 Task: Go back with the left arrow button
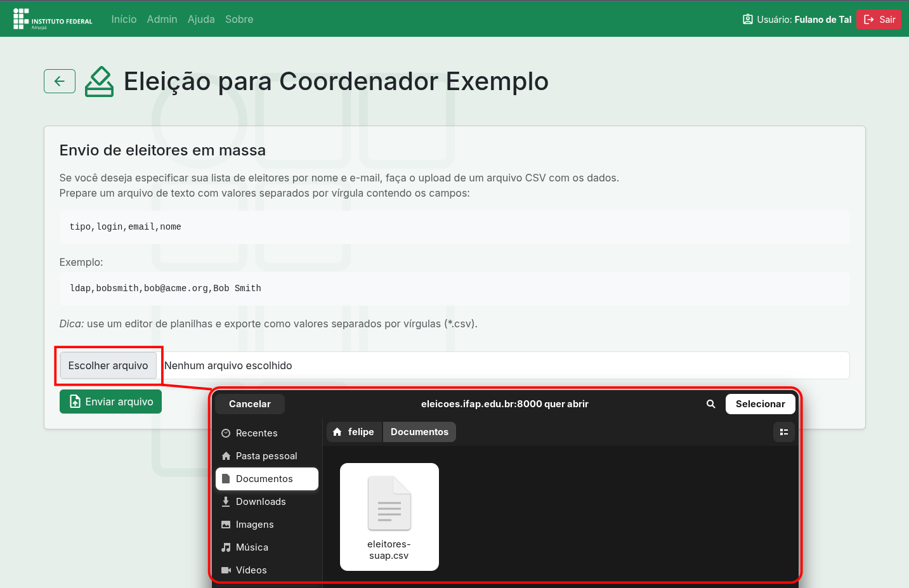pyautogui.click(x=60, y=81)
